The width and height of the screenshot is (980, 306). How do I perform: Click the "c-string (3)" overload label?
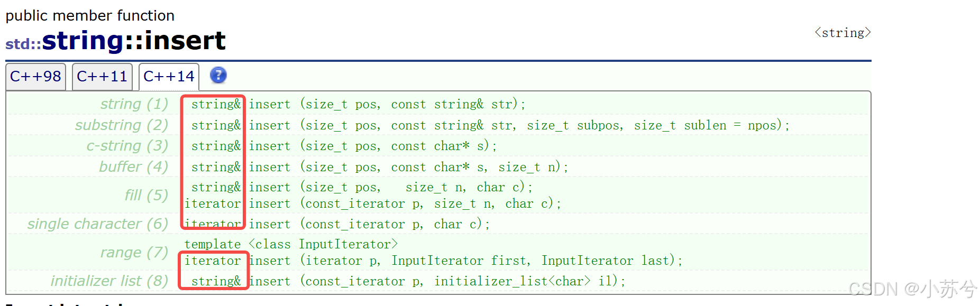coord(127,146)
